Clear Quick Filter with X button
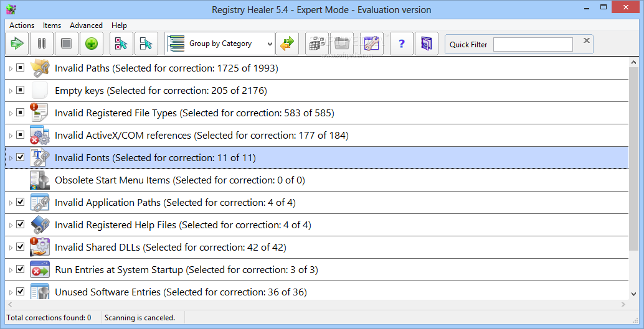Image resolution: width=644 pixels, height=329 pixels. click(x=587, y=40)
